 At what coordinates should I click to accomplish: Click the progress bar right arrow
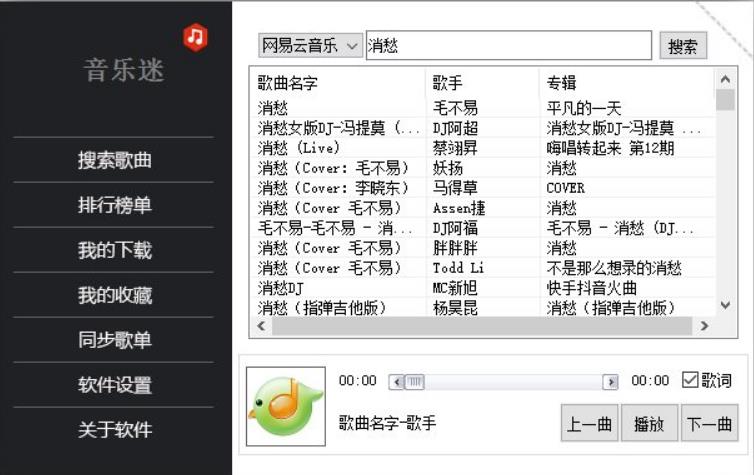[x=611, y=382]
